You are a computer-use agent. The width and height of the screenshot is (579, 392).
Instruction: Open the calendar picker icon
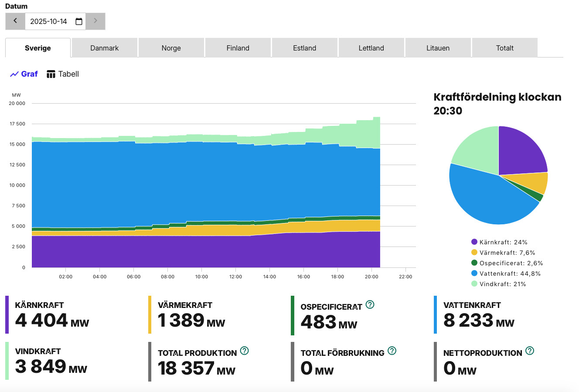click(79, 21)
